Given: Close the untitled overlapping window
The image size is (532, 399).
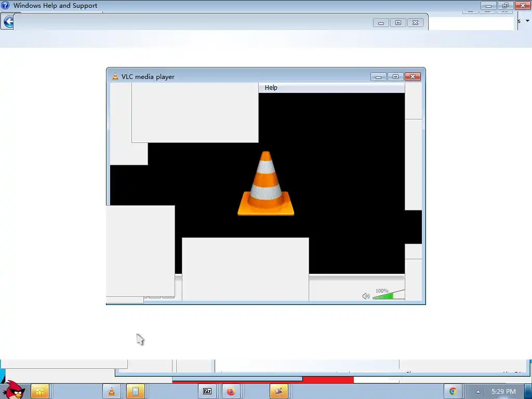Looking at the screenshot, I should tap(415, 23).
